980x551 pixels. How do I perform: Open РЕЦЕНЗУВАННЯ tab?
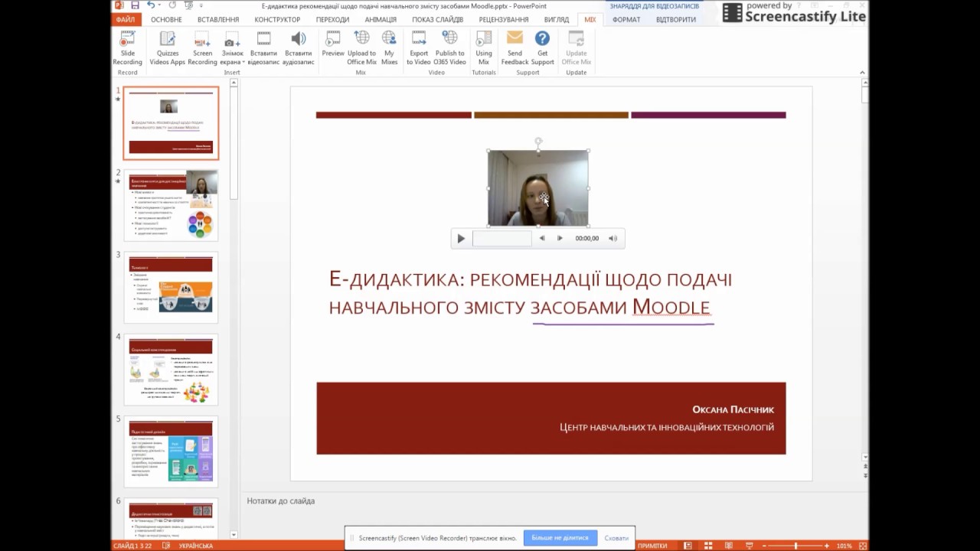504,20
